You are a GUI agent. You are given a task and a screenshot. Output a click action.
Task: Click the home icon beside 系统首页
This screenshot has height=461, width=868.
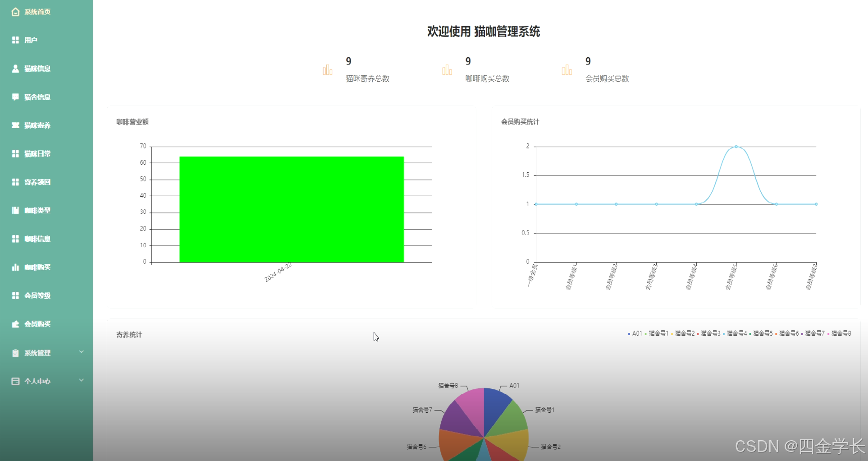pyautogui.click(x=15, y=12)
